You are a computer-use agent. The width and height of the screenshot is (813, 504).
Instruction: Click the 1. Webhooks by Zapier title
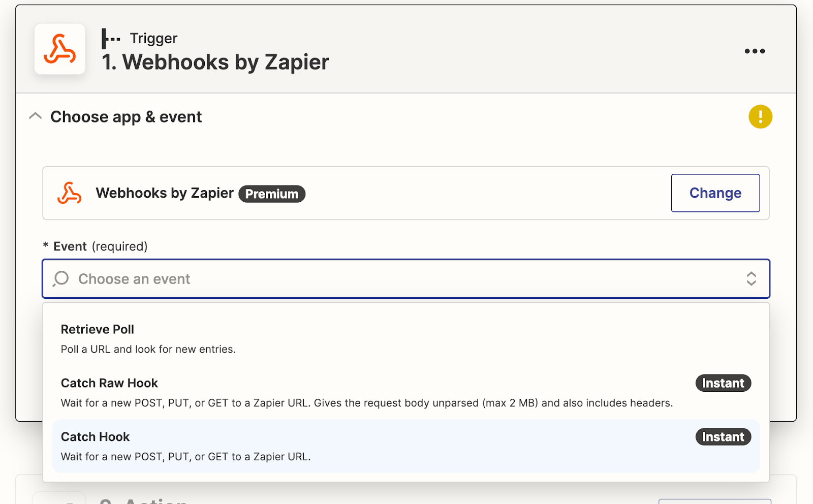tap(215, 62)
